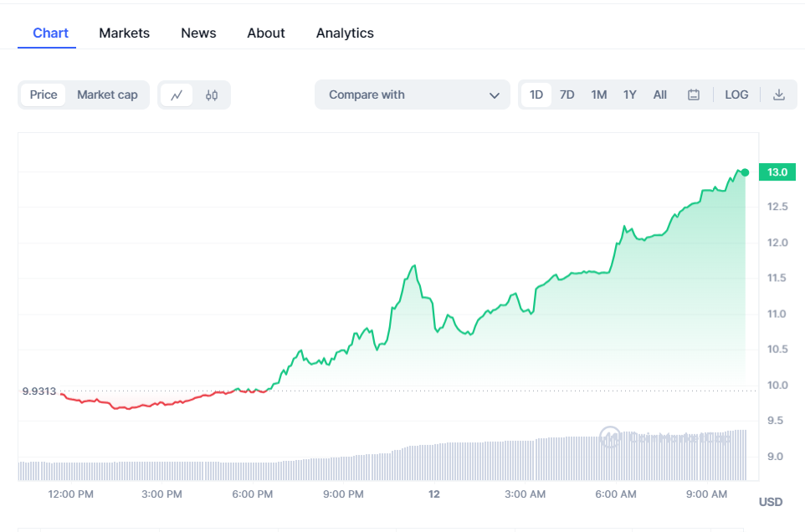Viewport: 805px width, 532px height.
Task: Click the 13.0 current price label
Action: (777, 172)
